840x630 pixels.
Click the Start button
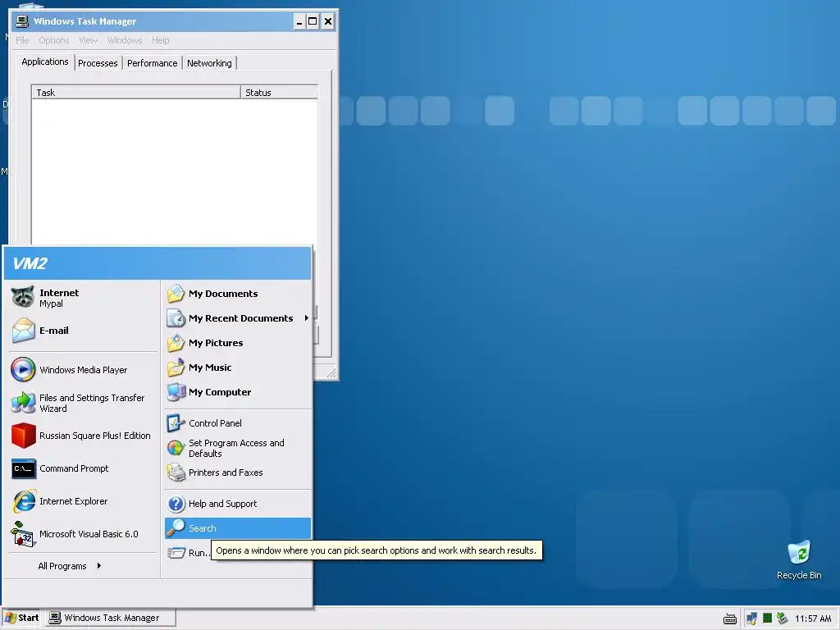(x=22, y=618)
